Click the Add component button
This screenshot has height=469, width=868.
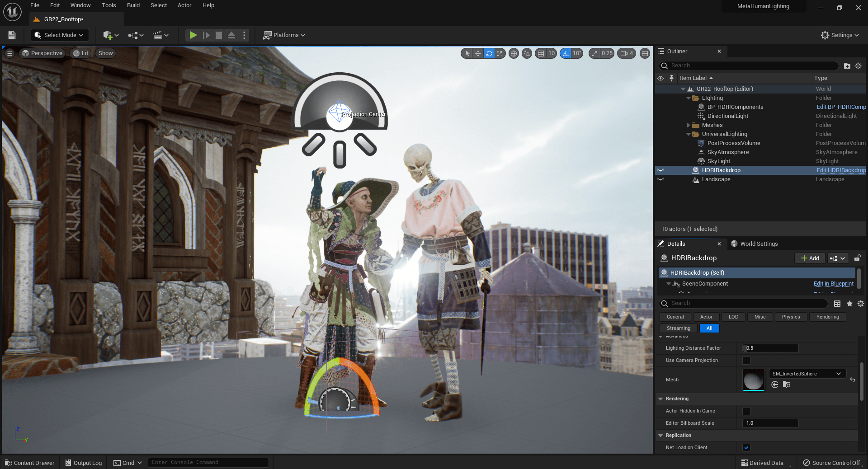810,258
